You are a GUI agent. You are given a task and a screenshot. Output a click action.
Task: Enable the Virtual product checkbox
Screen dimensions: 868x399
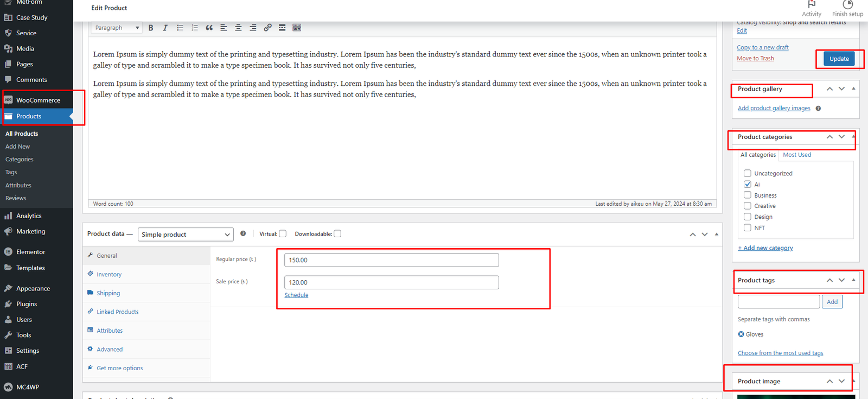click(x=283, y=234)
